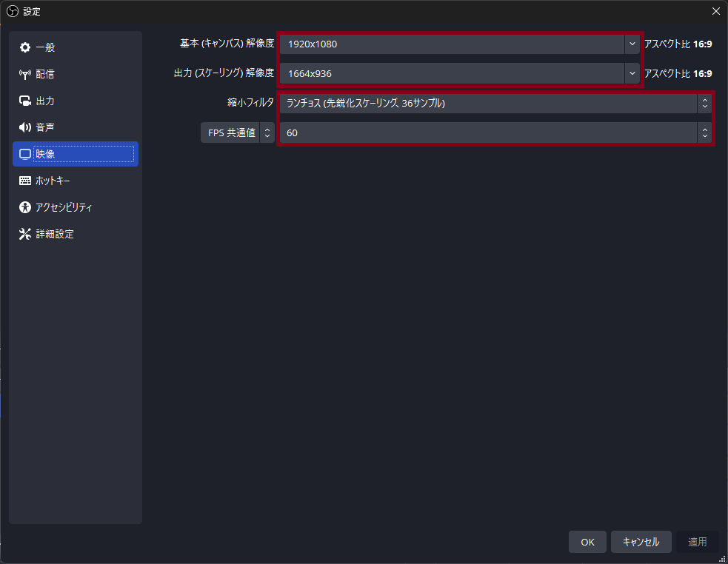Screen dimensions: 728x564
Task: Click the Advanced (詳細設定) tools icon
Action: coord(25,234)
